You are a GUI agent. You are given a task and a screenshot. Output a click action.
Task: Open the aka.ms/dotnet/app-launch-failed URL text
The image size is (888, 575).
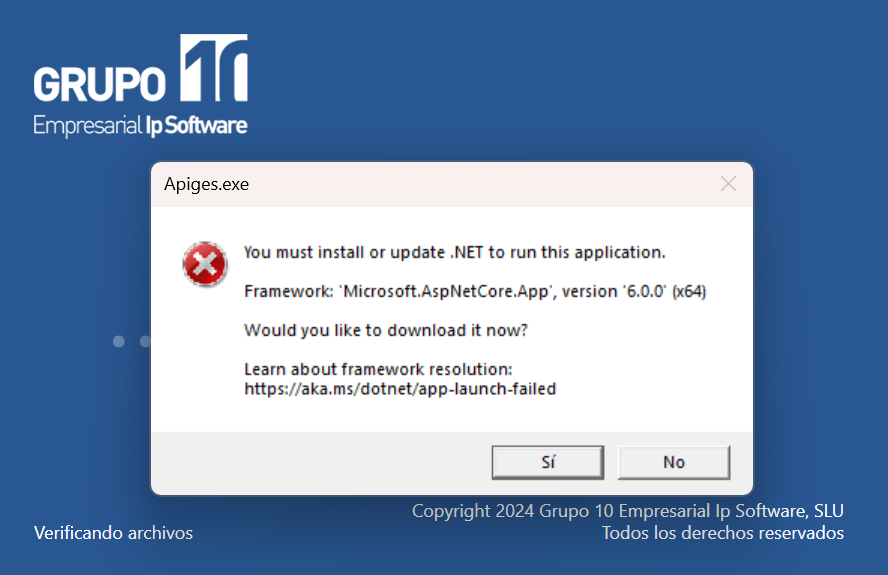click(400, 389)
